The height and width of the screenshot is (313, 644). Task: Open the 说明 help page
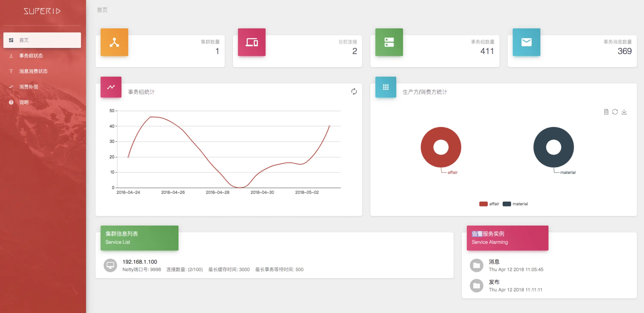tap(24, 102)
